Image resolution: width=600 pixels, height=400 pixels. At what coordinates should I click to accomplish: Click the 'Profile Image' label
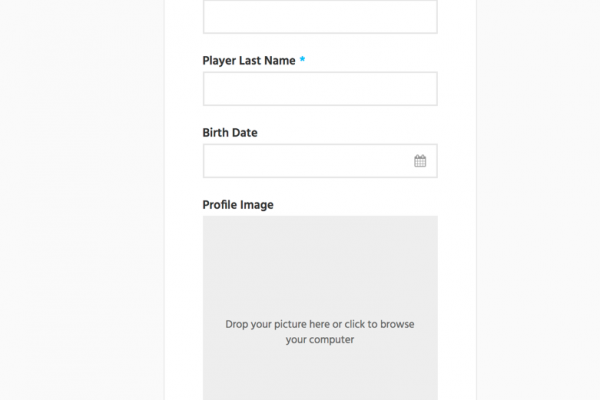pyautogui.click(x=238, y=205)
